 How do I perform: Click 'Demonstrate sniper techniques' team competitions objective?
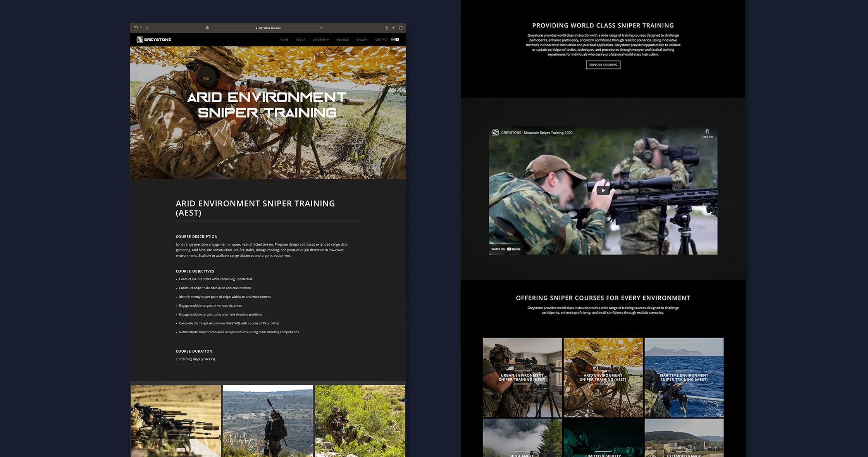tap(239, 332)
